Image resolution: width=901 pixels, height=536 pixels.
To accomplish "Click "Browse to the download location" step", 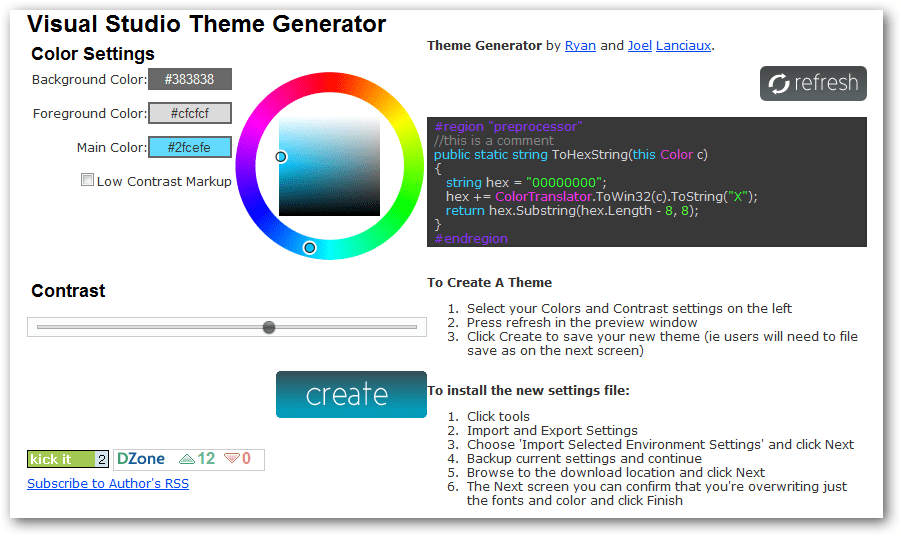I will point(615,472).
